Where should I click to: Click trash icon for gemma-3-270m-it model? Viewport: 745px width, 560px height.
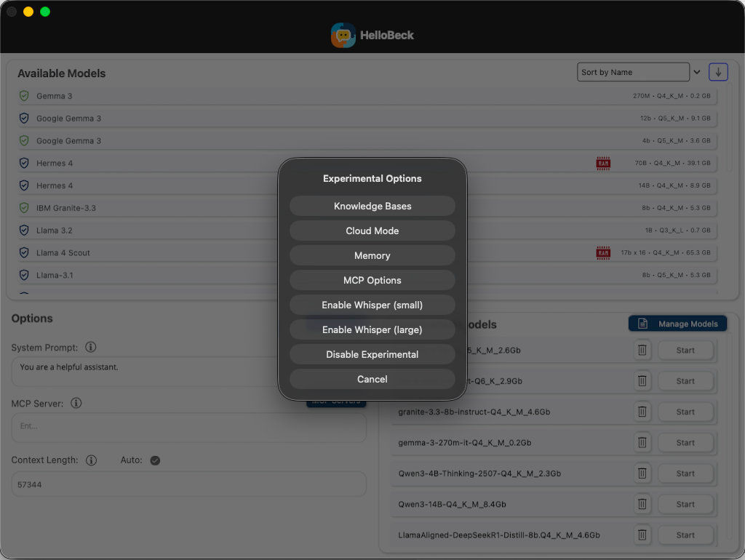point(642,442)
